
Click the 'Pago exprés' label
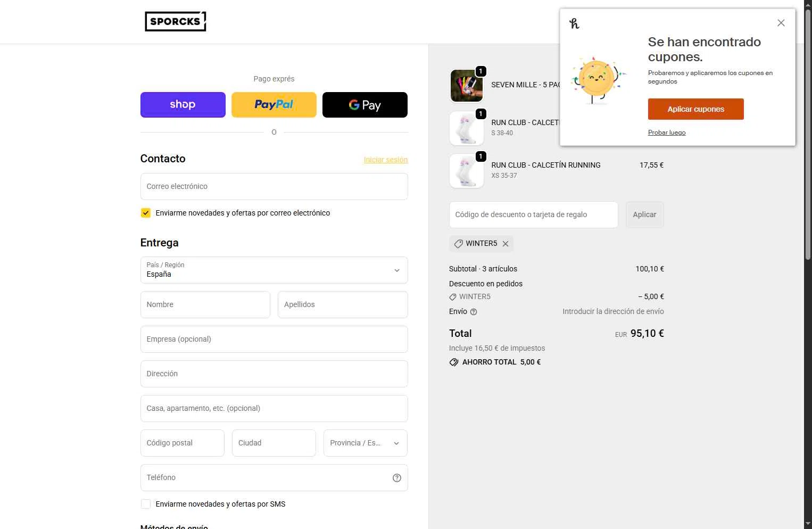(x=274, y=79)
